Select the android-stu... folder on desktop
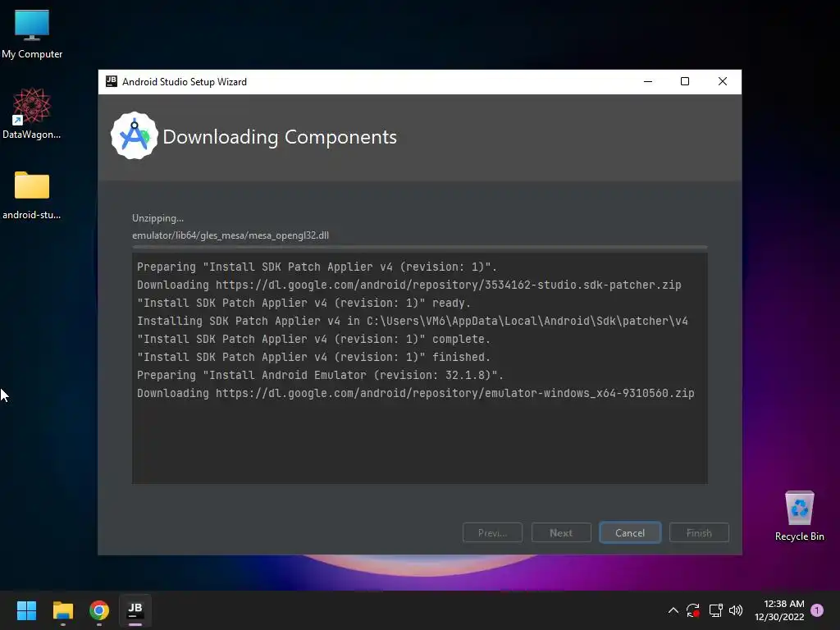The image size is (840, 630). (32, 195)
